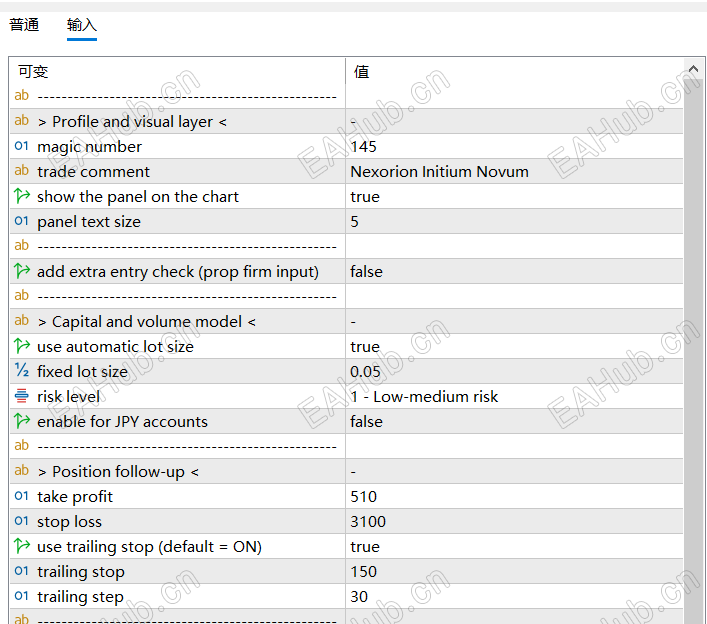The image size is (707, 624).
Task: Select the 'use automatic lot size' label
Action: click(x=115, y=346)
